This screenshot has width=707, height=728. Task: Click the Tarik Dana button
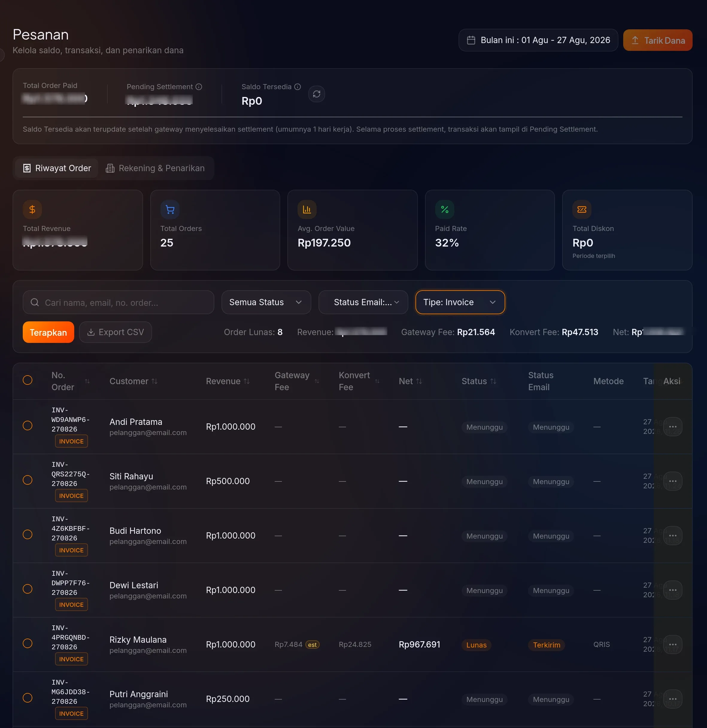pos(658,40)
